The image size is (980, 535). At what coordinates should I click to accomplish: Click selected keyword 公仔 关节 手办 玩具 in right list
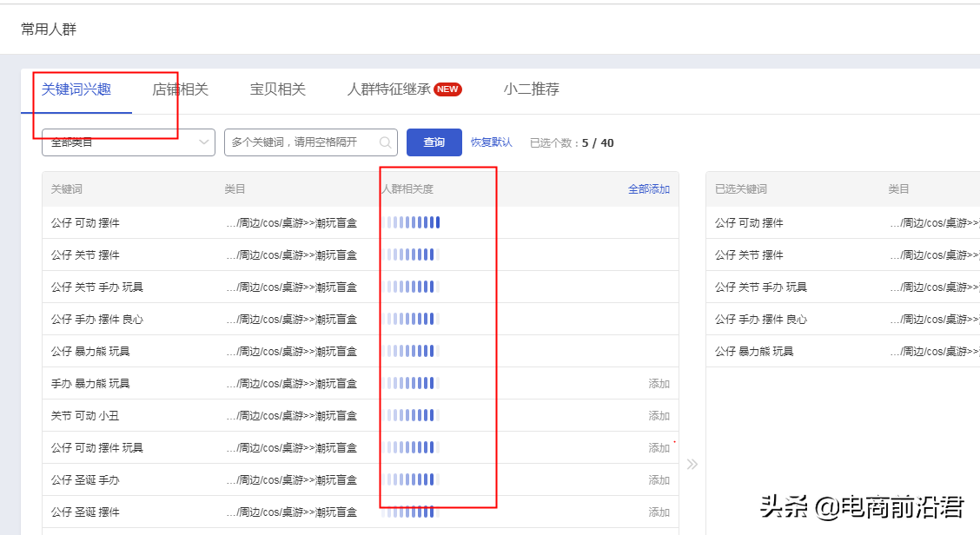760,287
